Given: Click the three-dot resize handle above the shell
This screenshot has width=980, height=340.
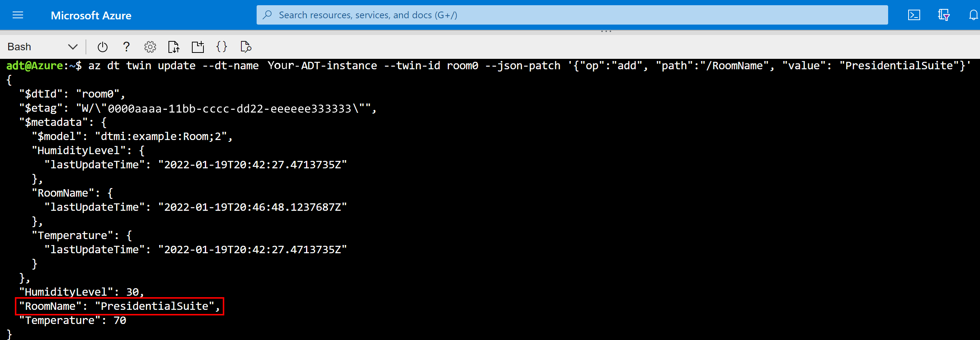Looking at the screenshot, I should (x=605, y=32).
